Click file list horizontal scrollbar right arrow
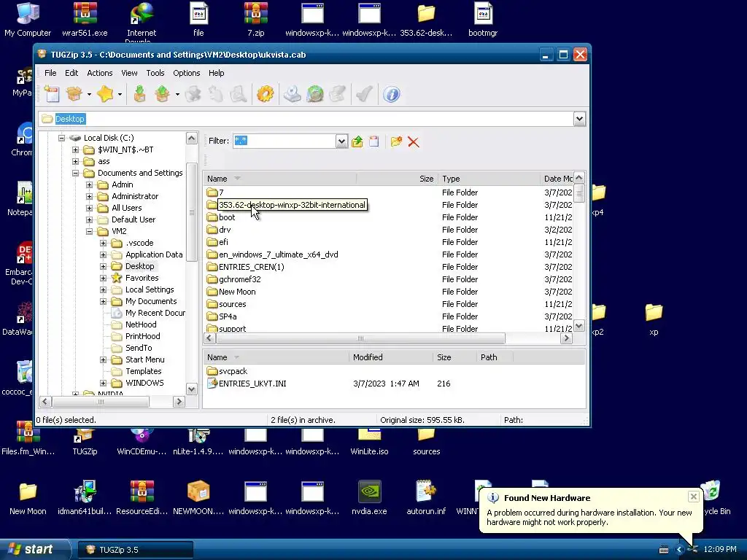 [566, 338]
